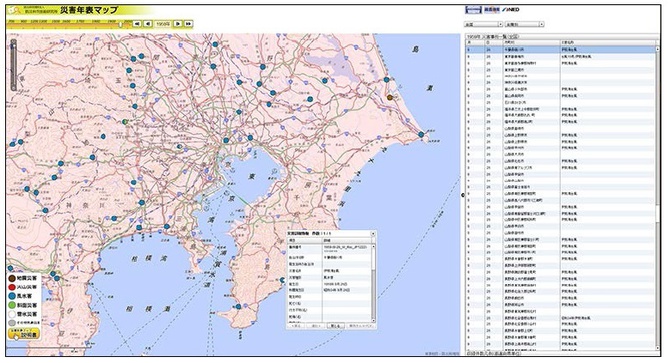Click the blue marker at Boso Peninsula's southern tip

click(238, 306)
